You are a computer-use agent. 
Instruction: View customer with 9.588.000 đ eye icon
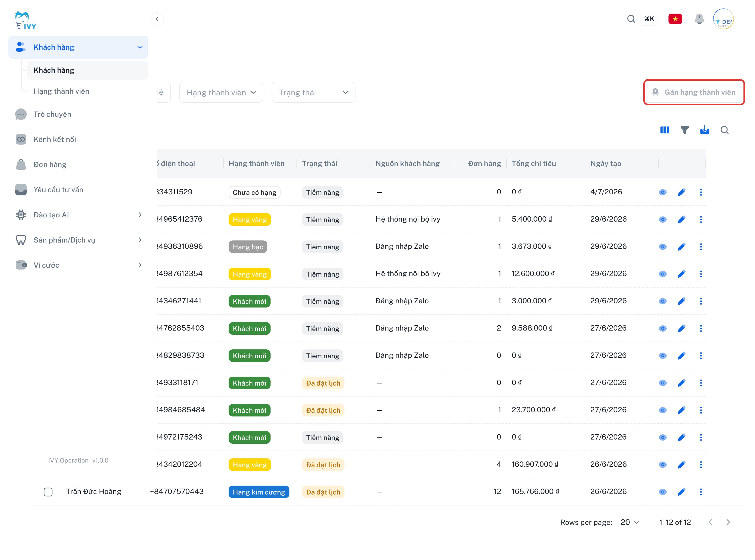[x=662, y=328]
